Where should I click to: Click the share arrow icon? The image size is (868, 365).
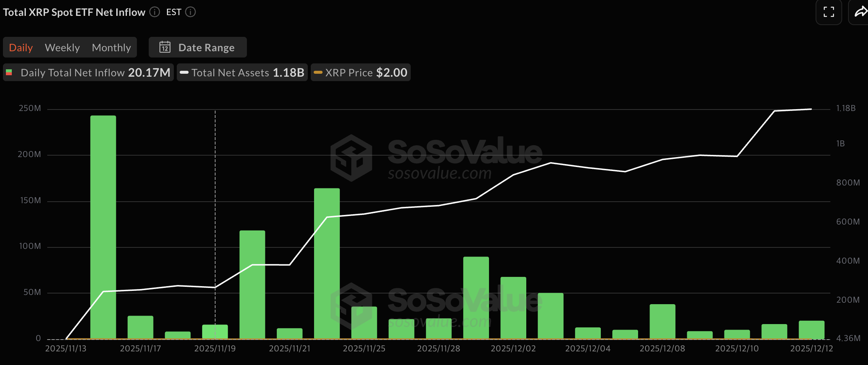(860, 12)
